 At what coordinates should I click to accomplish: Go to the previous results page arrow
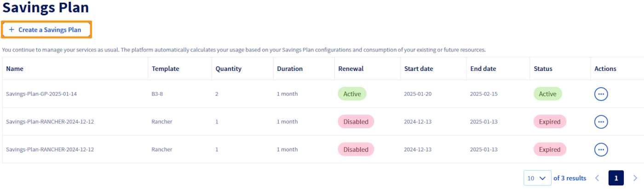[x=597, y=178]
